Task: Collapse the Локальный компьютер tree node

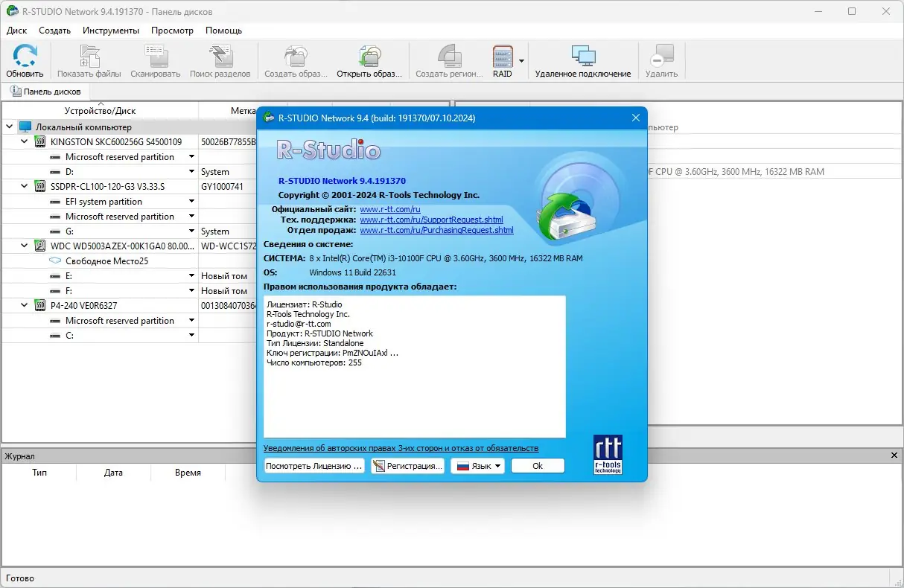Action: [8, 127]
